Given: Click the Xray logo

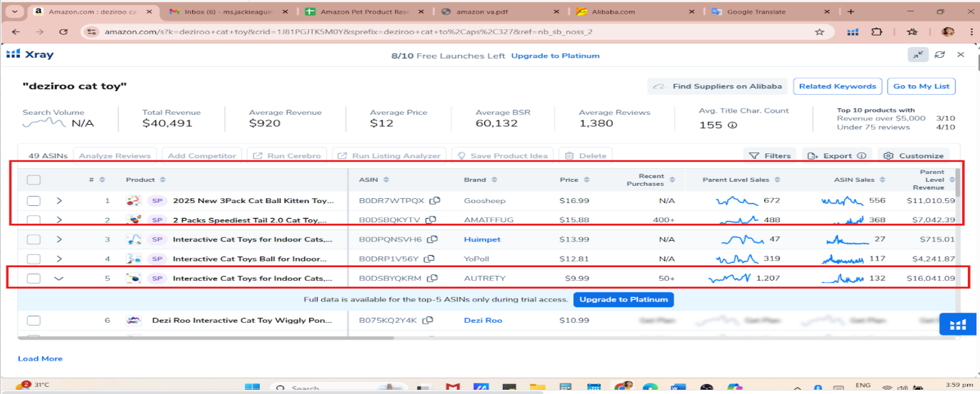Looking at the screenshot, I should [x=30, y=55].
